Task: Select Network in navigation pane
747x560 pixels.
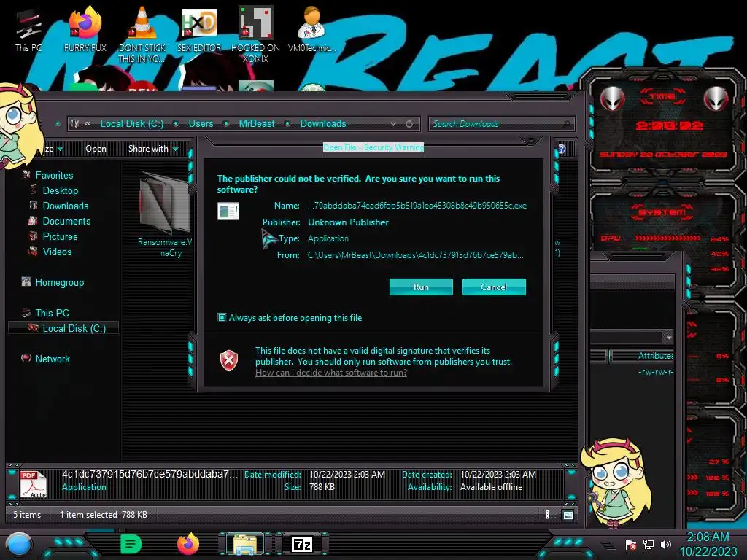Action: 53,359
